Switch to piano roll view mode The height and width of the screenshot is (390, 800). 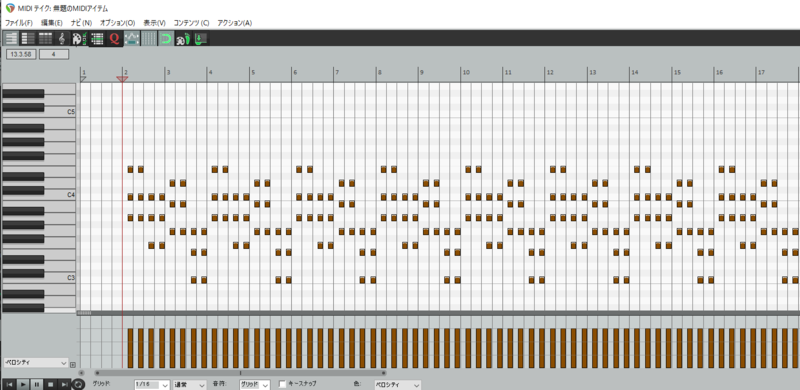(x=11, y=38)
